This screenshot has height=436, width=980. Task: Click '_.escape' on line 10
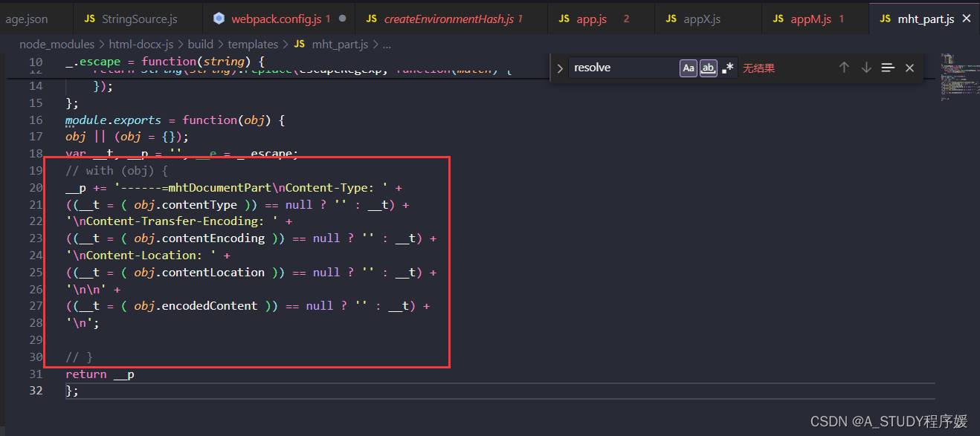93,62
